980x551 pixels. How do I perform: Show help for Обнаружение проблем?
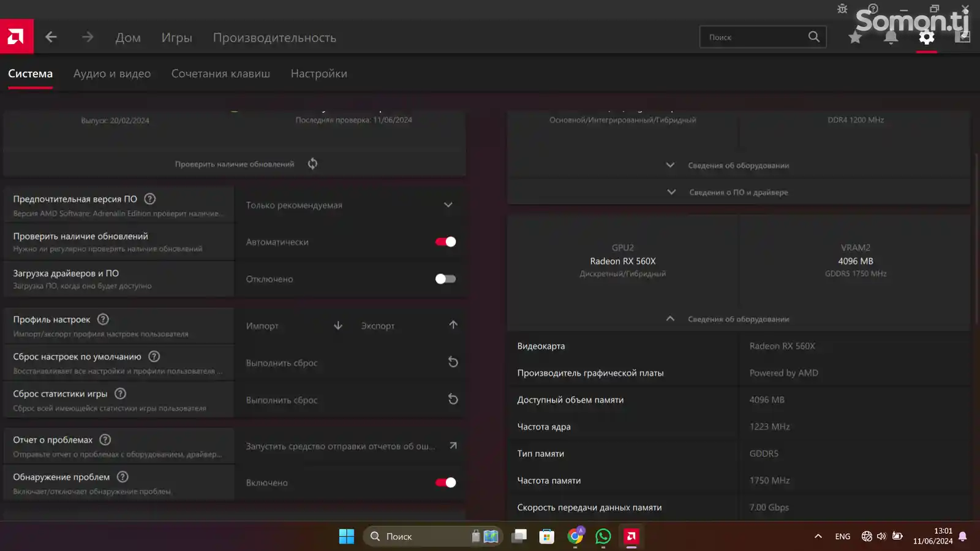pyautogui.click(x=123, y=477)
